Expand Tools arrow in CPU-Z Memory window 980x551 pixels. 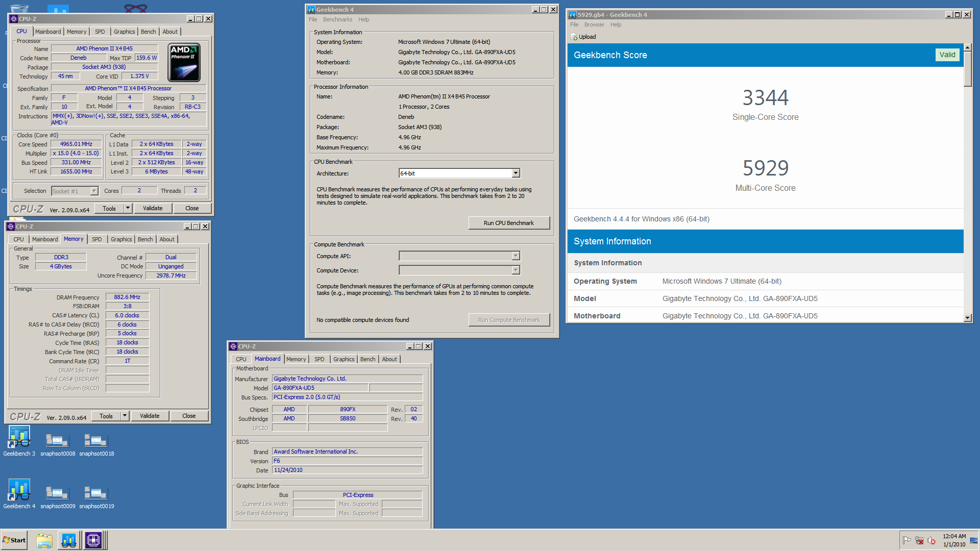coord(125,416)
